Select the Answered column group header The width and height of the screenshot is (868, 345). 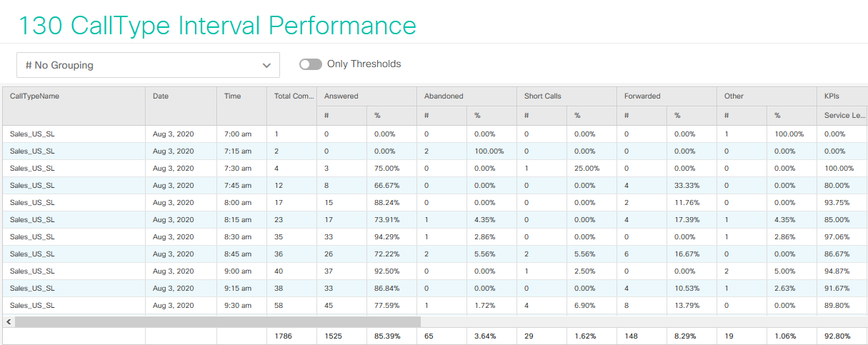click(341, 96)
